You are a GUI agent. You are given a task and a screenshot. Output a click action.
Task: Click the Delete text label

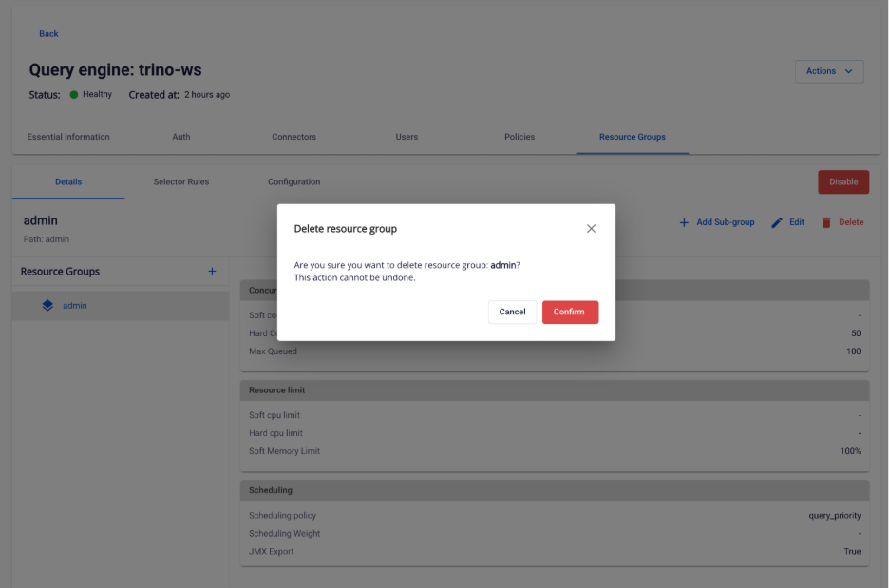851,222
